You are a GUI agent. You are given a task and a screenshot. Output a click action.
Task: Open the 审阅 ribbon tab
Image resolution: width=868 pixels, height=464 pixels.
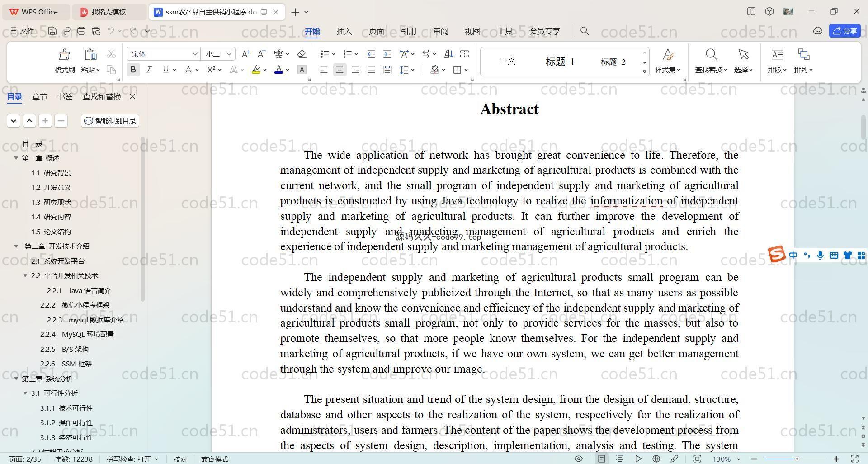440,31
